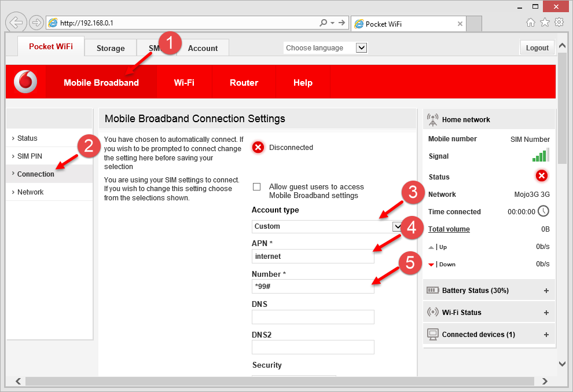Click the signal strength bars icon

(x=541, y=155)
